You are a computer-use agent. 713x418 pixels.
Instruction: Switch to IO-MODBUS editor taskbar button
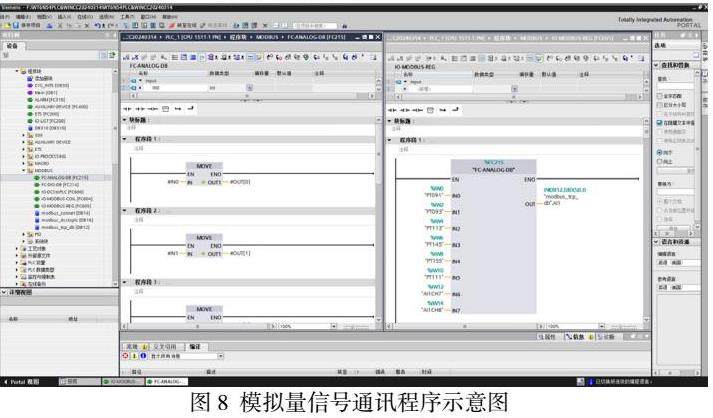pos(123,382)
